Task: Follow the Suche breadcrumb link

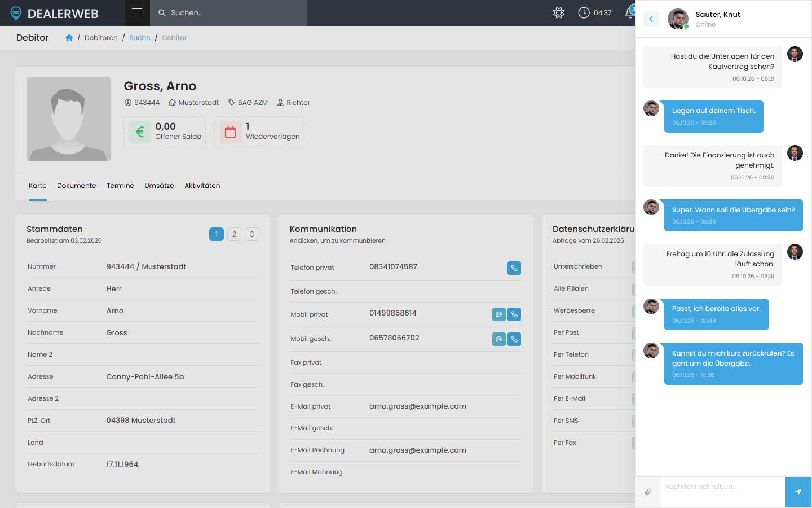Action: point(140,38)
